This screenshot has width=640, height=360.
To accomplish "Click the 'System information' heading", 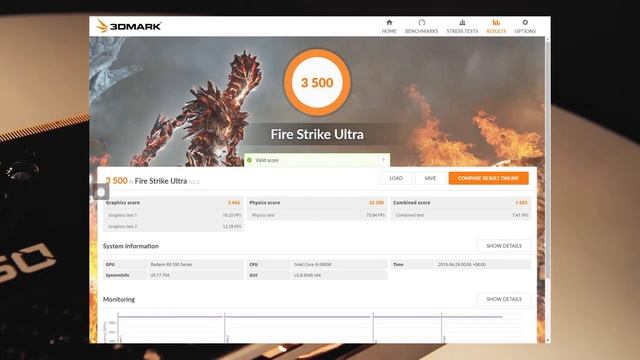I will pos(131,246).
